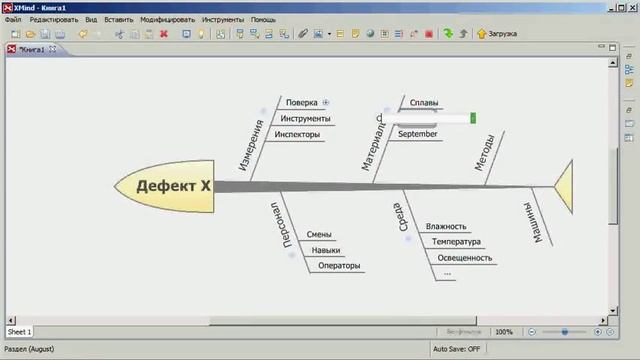Click the Copy toolbar icon

point(134,34)
